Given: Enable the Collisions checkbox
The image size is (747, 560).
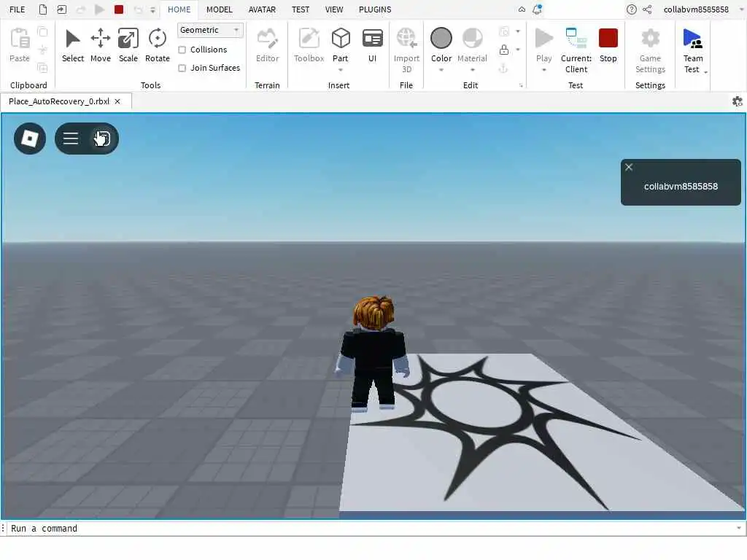Looking at the screenshot, I should 182,50.
